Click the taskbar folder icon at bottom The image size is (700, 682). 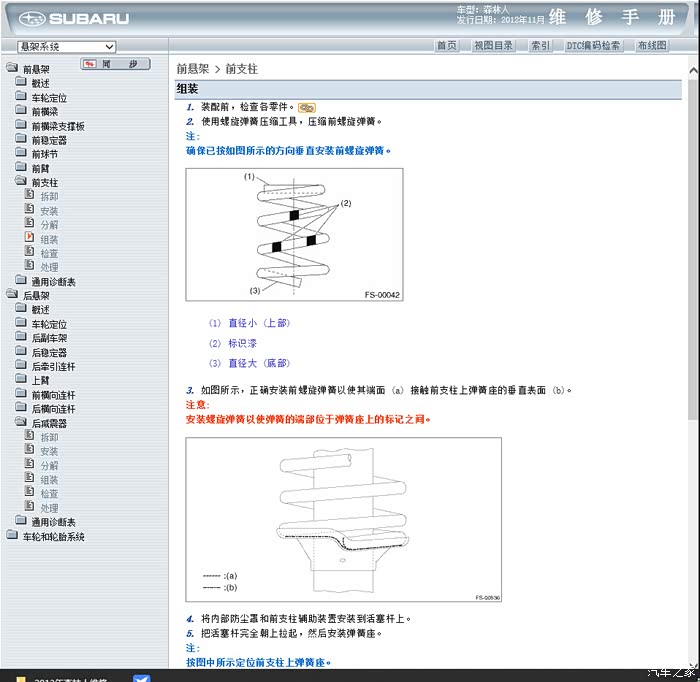21,678
